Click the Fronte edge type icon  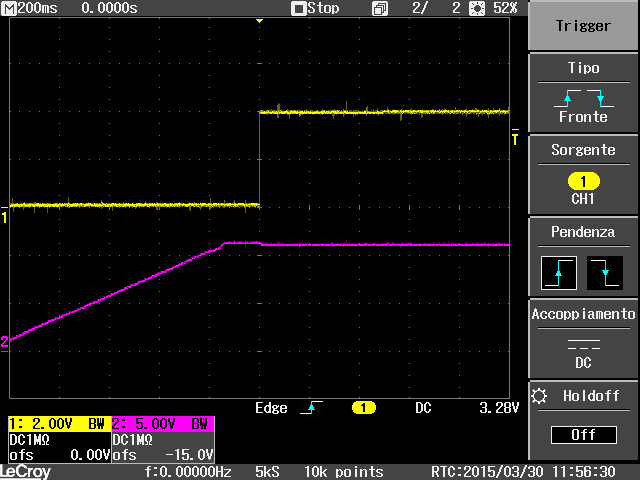(x=584, y=99)
